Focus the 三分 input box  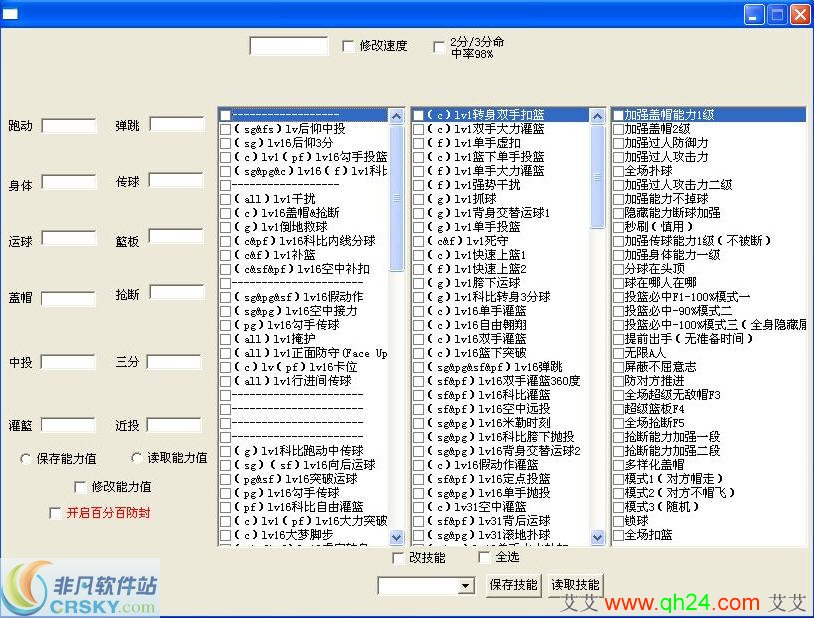(x=176, y=361)
